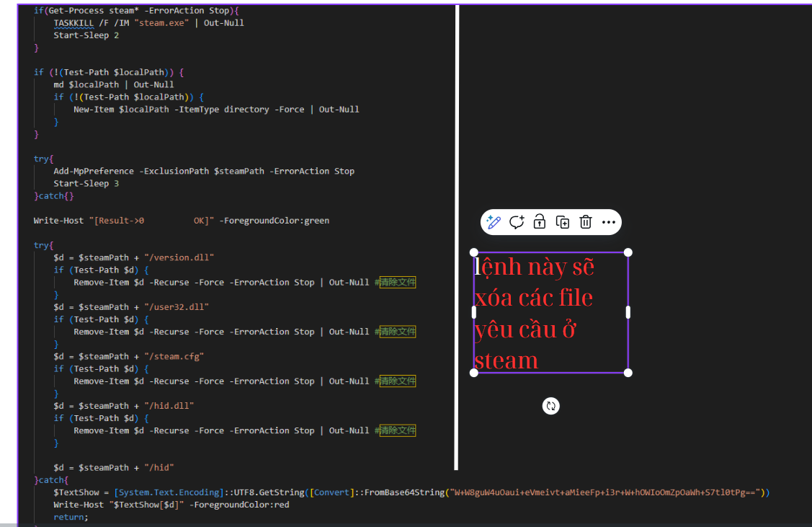Select the white vertical divider line
This screenshot has height=527, width=812.
(x=457, y=238)
